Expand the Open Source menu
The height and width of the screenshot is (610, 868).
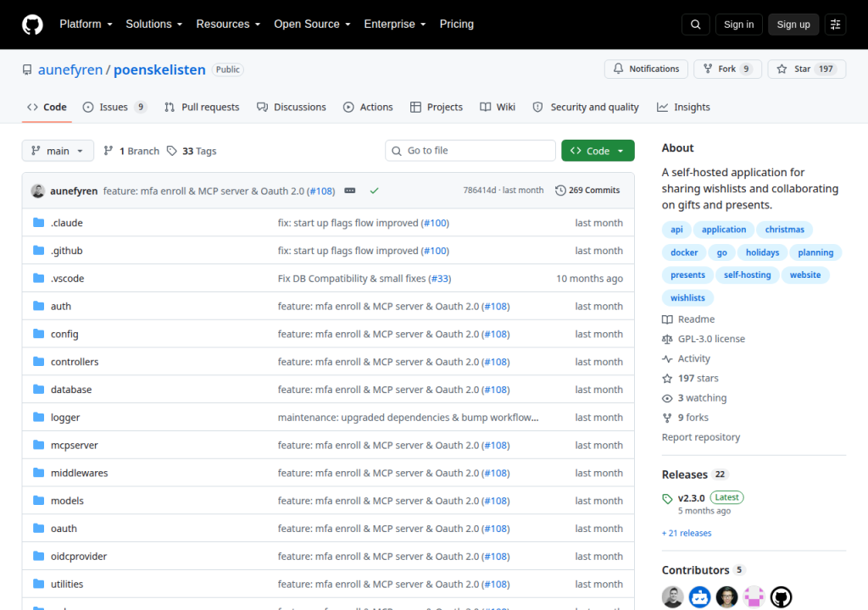tap(312, 25)
